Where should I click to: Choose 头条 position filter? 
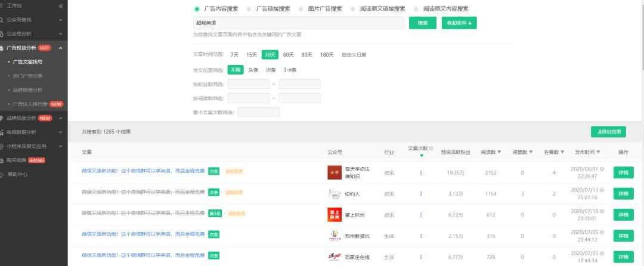253,70
